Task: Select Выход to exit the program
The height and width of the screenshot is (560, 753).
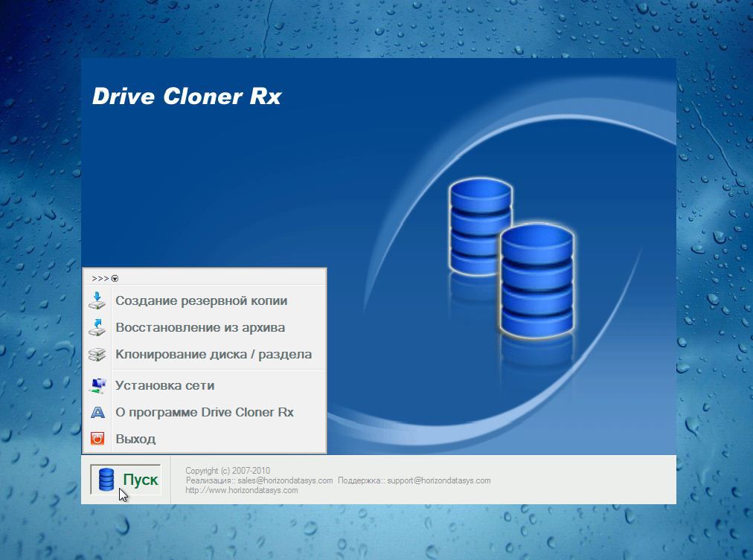Action: pyautogui.click(x=135, y=440)
